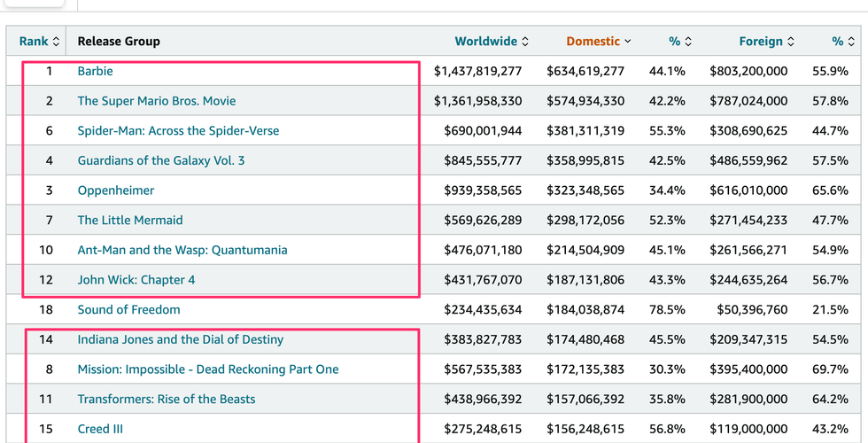Sort by Domestic gross column header
Viewport: 868px width, 443px height.
coord(599,42)
